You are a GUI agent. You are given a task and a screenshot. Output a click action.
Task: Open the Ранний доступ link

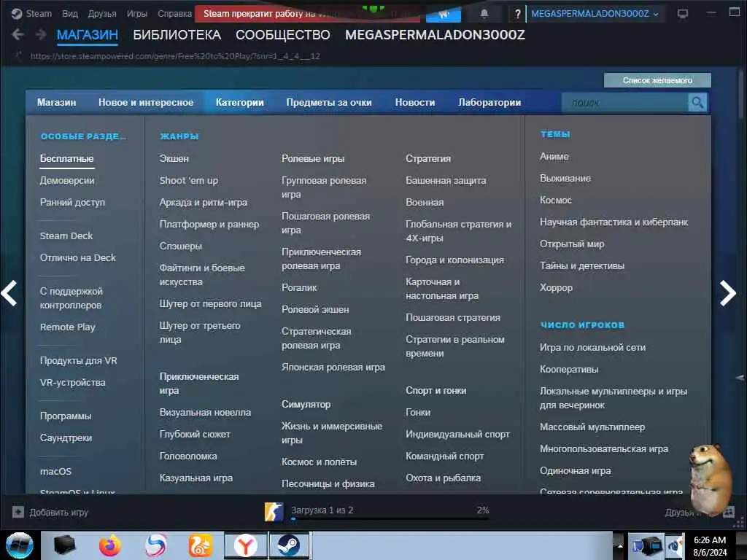(72, 203)
